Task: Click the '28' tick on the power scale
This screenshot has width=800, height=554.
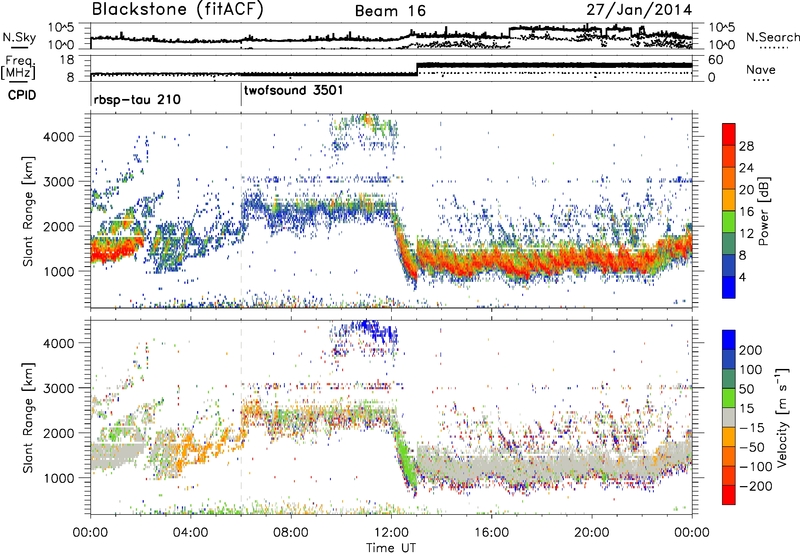Action: click(746, 146)
